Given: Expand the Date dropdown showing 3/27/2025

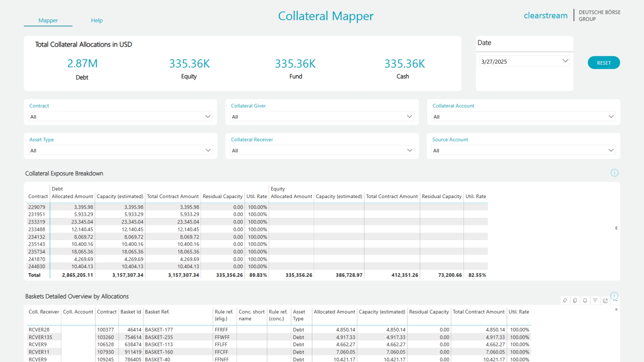Looking at the screenshot, I should (x=565, y=61).
